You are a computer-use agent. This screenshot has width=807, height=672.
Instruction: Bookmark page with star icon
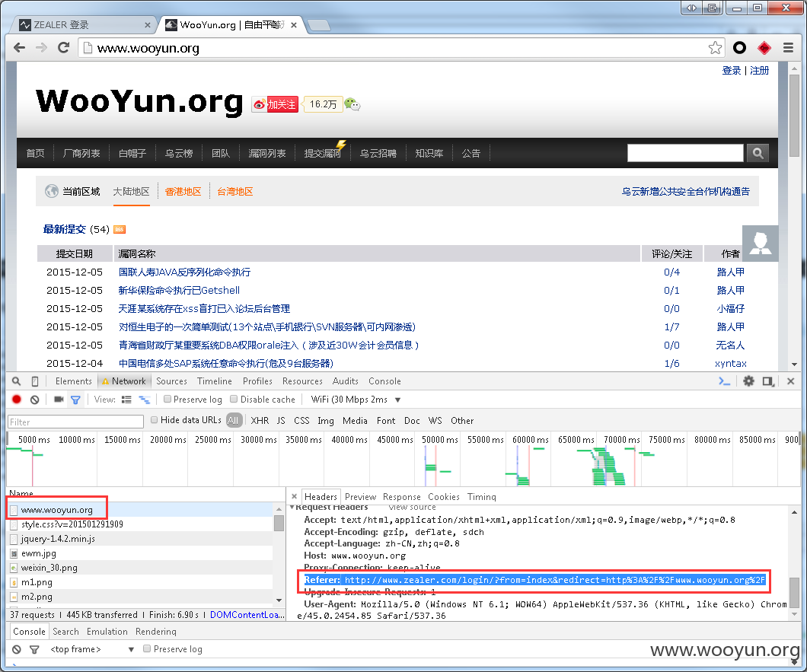[x=715, y=48]
